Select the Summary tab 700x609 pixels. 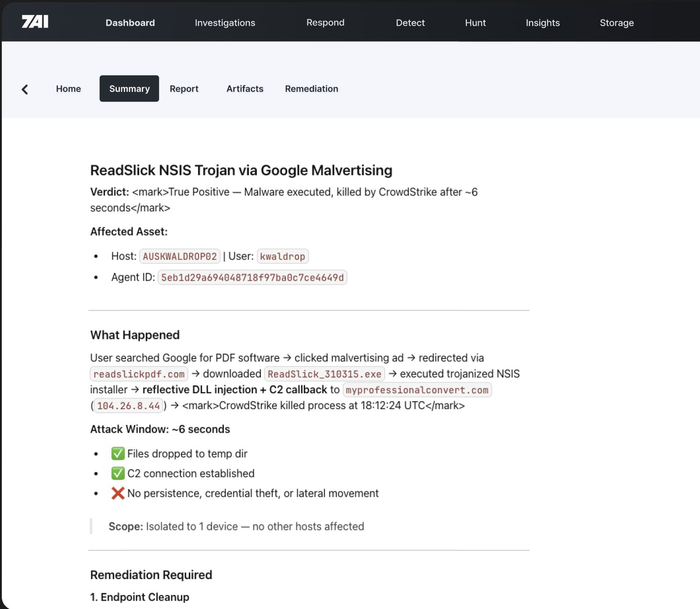click(129, 89)
